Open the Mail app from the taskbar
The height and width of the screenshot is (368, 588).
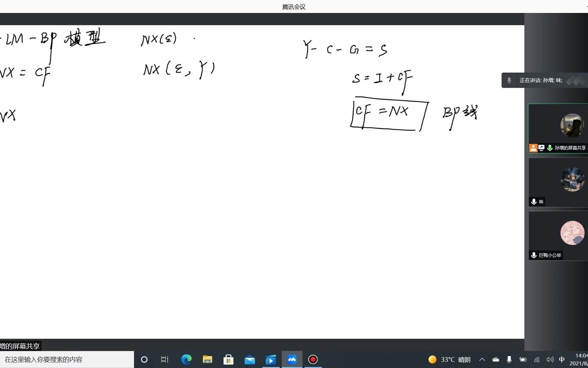coord(250,359)
